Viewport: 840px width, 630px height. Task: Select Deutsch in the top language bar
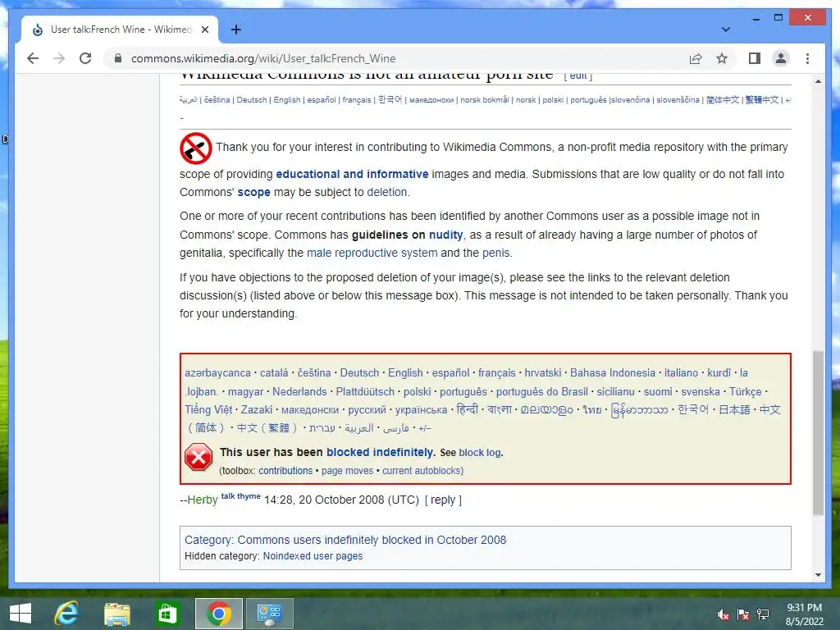point(252,99)
